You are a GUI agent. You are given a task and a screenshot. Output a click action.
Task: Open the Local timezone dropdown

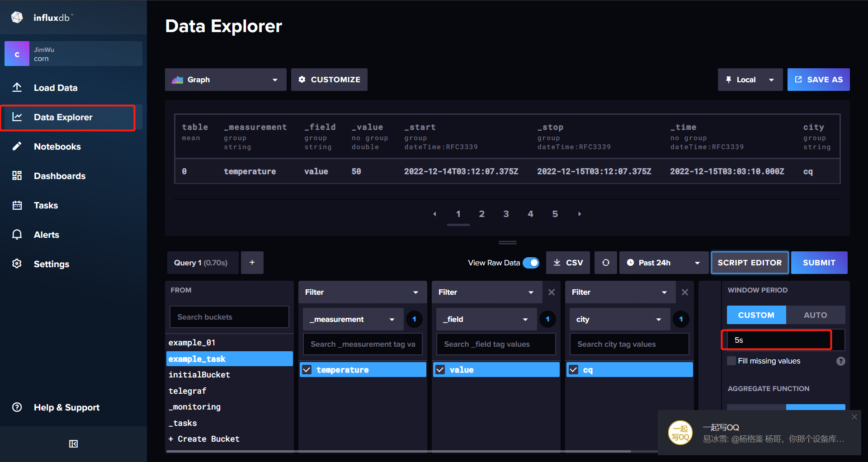click(750, 80)
